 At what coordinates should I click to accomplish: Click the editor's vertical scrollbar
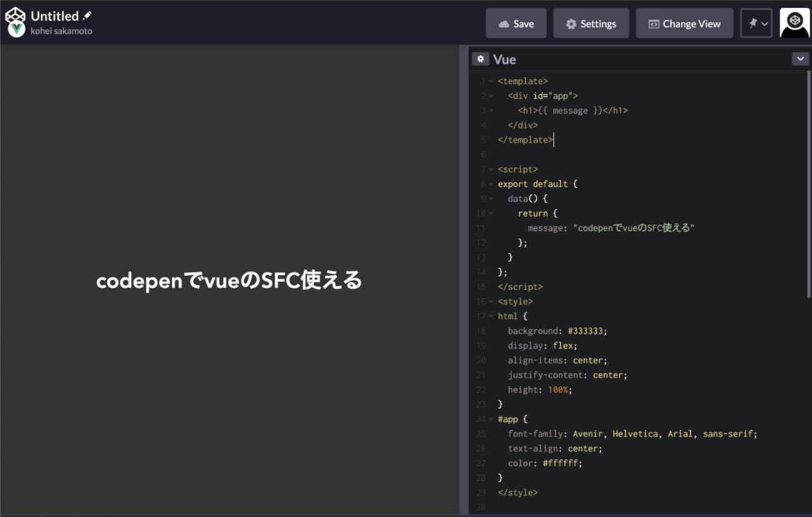[809, 188]
